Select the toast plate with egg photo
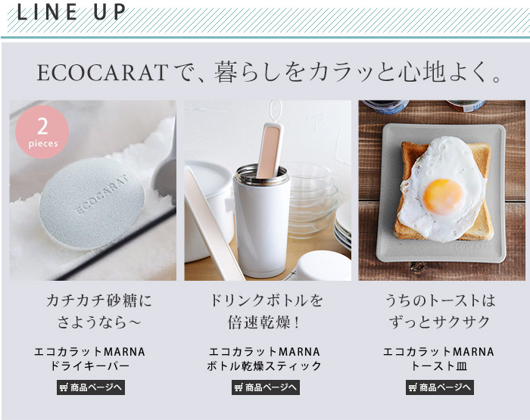Image resolution: width=530 pixels, height=420 pixels. point(441,190)
